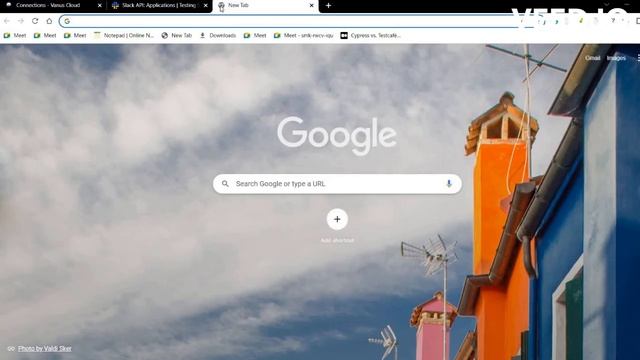Screen dimensions: 640x360
Task: Switch to Slack API Applications tab
Action: pos(159,6)
